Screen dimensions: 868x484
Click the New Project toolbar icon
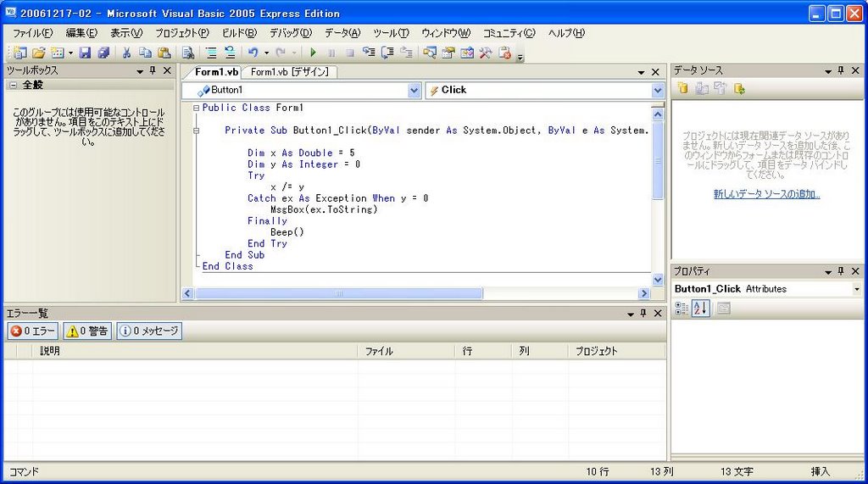(20, 53)
